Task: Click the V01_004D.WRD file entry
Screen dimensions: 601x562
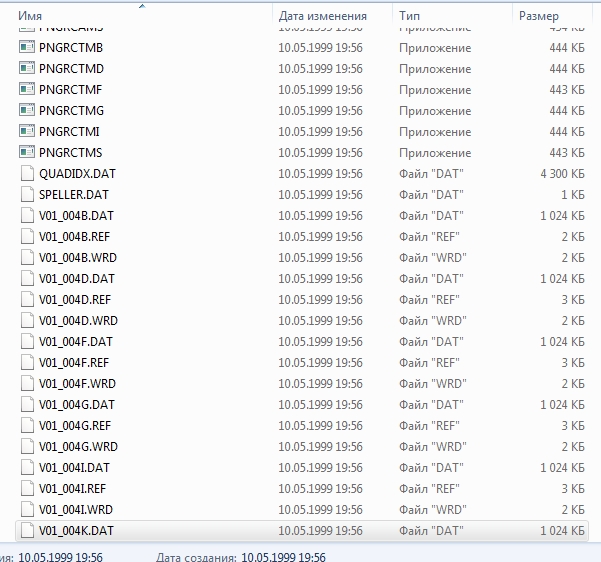Action: coord(78,321)
